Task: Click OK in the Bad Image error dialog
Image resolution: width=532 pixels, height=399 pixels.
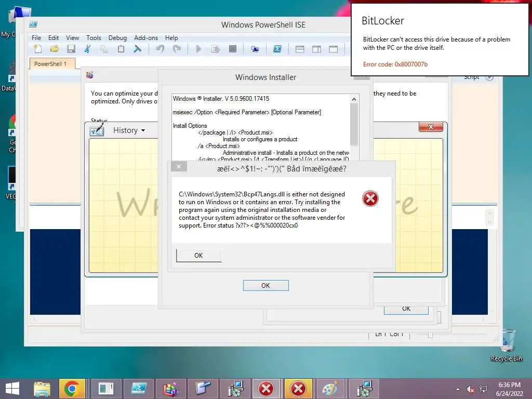Action: point(198,256)
